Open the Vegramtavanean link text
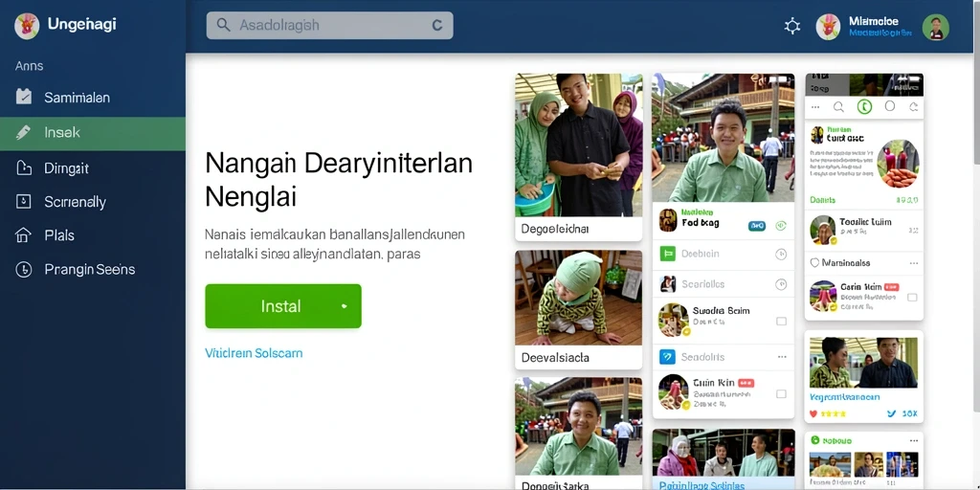The height and width of the screenshot is (490, 980). pos(844,397)
